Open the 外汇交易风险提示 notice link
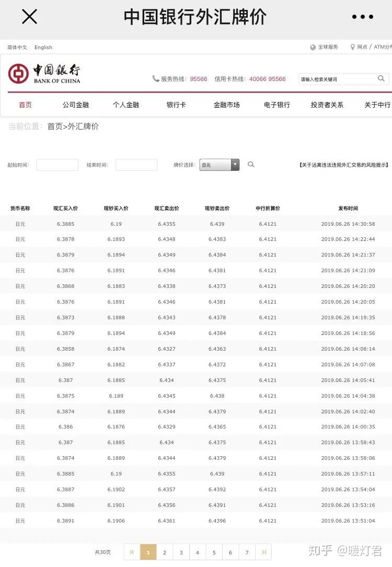This screenshot has height=567, width=392. pos(344,165)
